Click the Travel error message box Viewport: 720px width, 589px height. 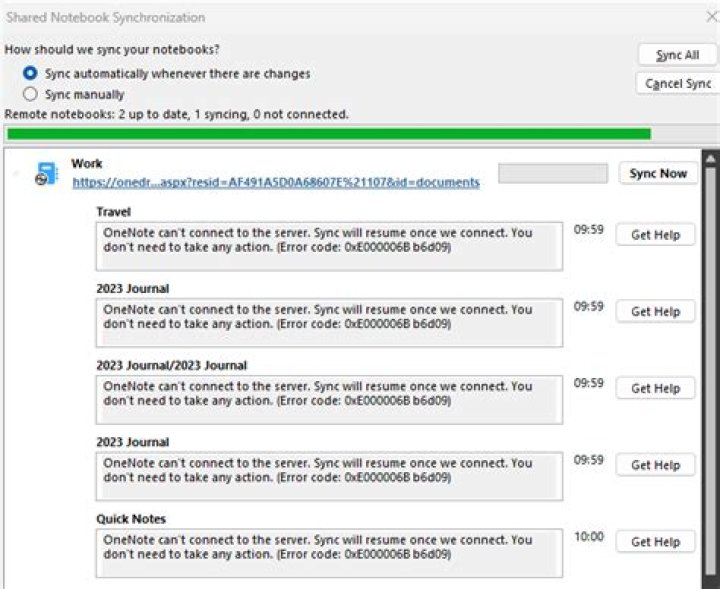click(329, 247)
